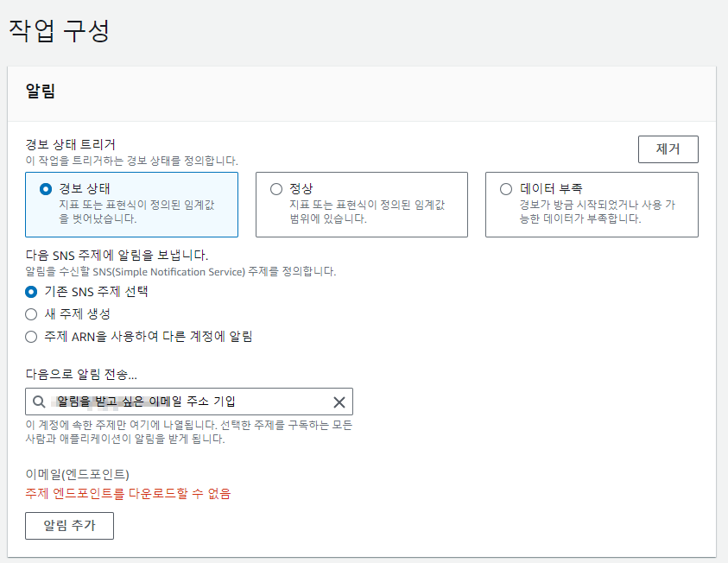Click the 알림 추가 button
This screenshot has height=563, width=728.
69,525
